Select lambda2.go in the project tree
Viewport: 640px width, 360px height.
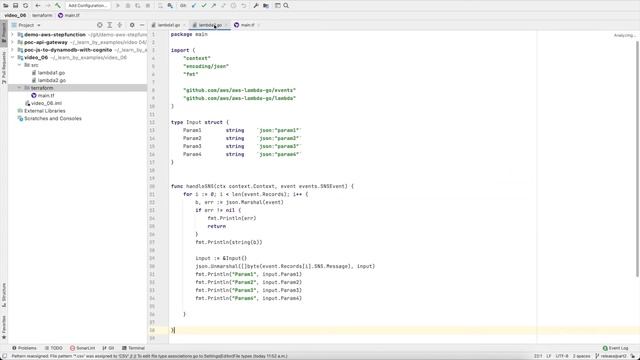[51, 80]
